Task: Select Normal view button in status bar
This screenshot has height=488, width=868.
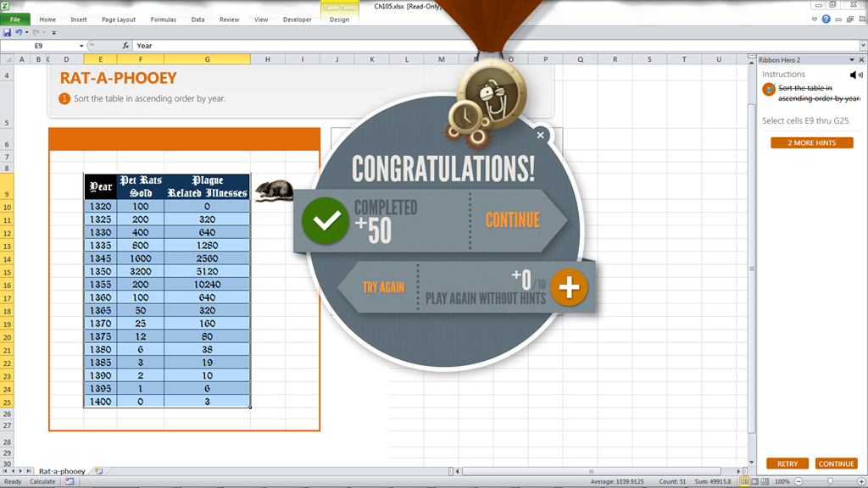Action: tap(744, 481)
